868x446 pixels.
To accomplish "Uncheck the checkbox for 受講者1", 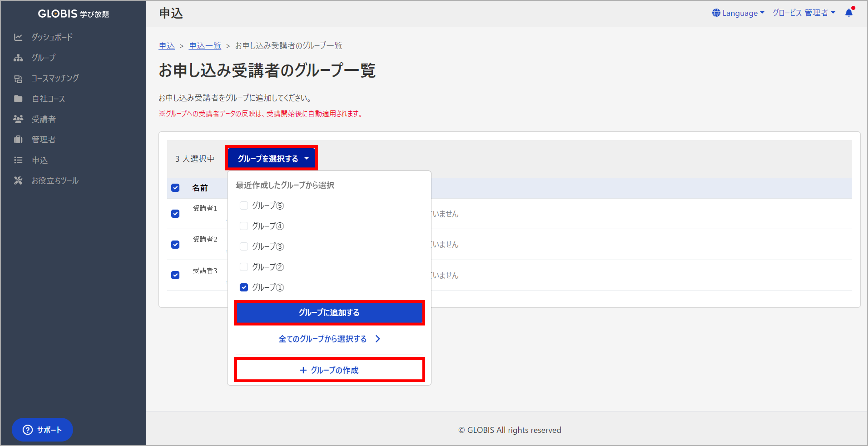I will click(175, 214).
